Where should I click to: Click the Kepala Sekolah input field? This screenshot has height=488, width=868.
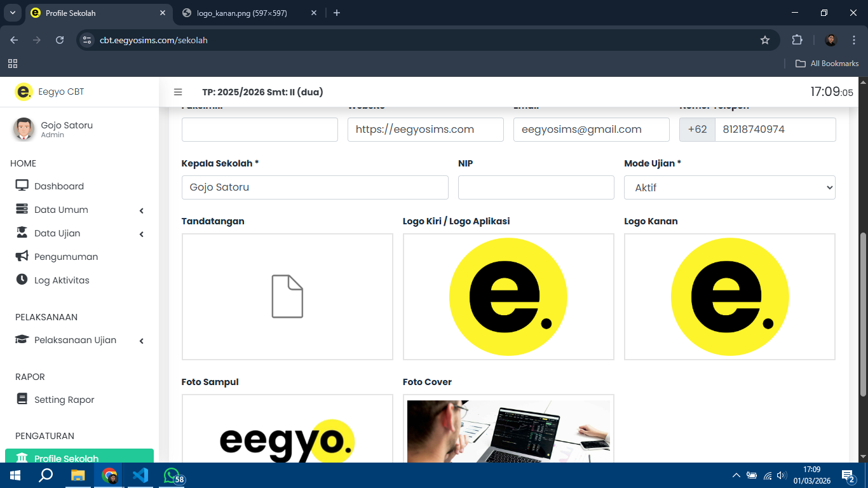click(315, 188)
